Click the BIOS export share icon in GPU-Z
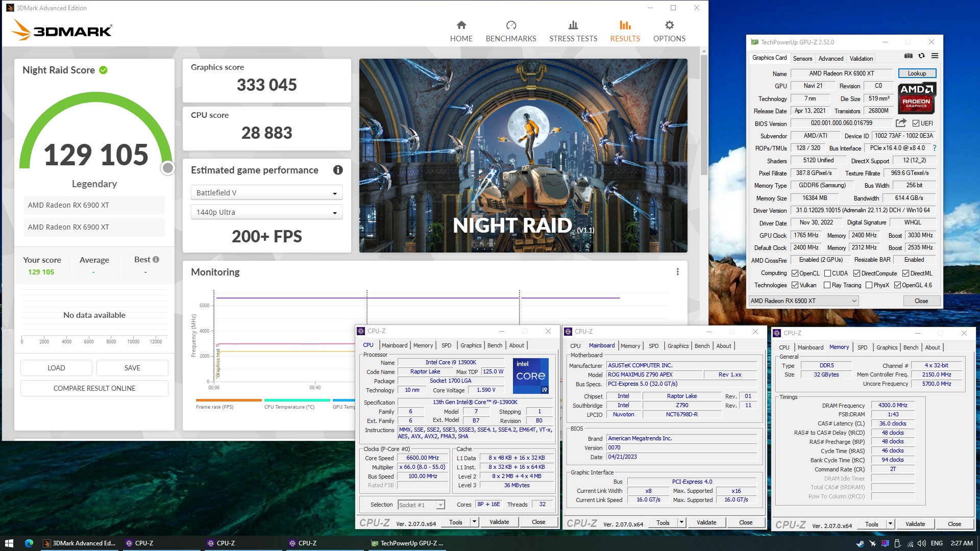The image size is (980, 551). click(901, 123)
